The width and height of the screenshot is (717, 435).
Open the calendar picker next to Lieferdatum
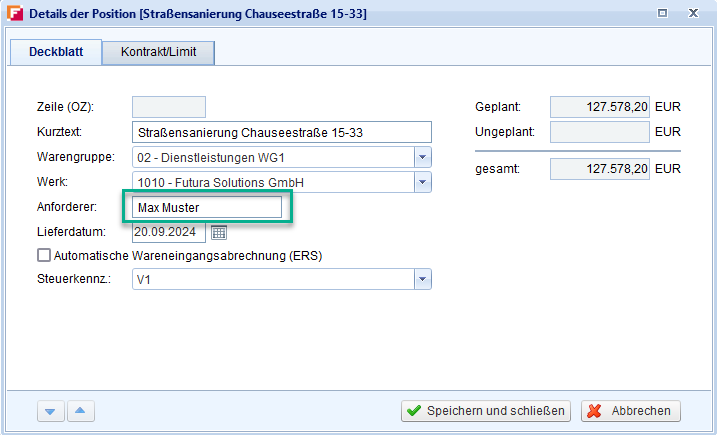coord(219,232)
